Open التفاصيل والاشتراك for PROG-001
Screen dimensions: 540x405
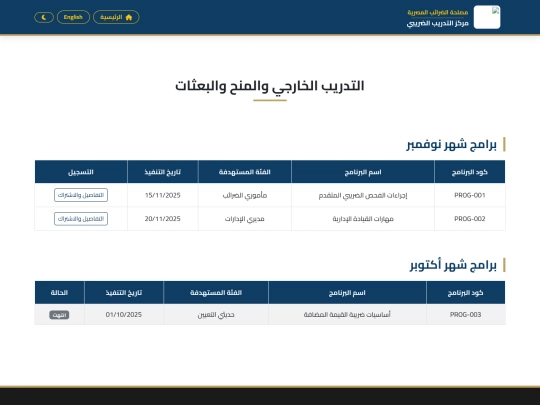coord(81,195)
